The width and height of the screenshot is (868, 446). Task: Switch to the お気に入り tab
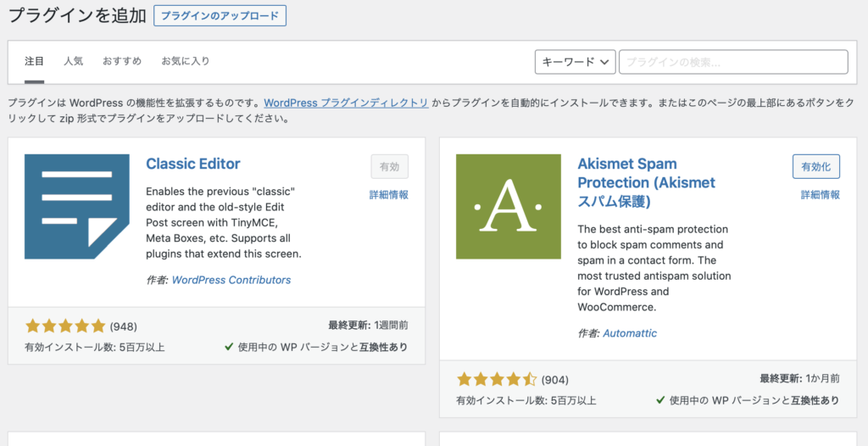coord(186,62)
